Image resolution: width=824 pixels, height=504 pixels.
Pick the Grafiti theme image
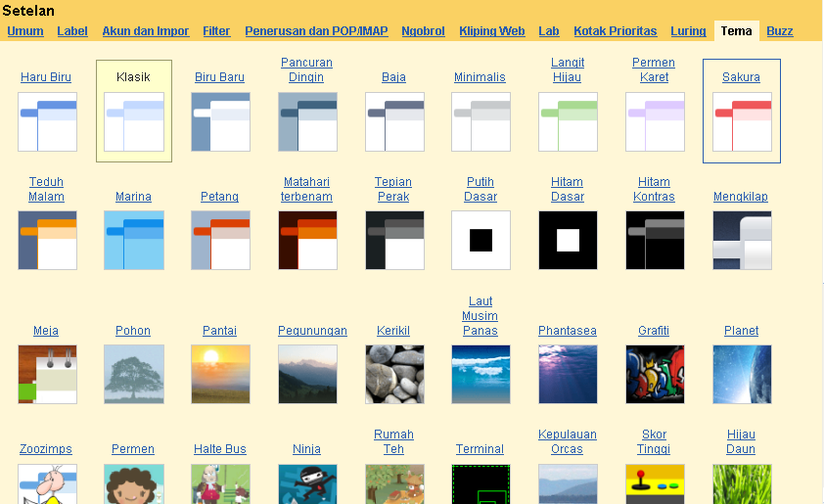(656, 374)
